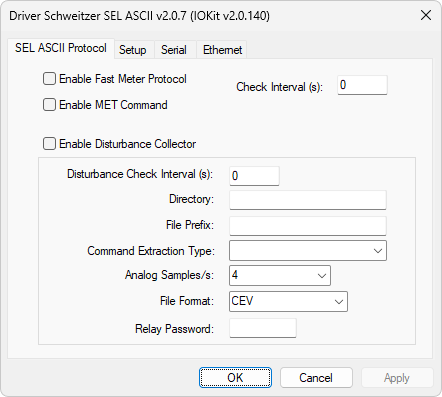Click the Check Interval (s) field
The image size is (442, 397).
pyautogui.click(x=362, y=85)
